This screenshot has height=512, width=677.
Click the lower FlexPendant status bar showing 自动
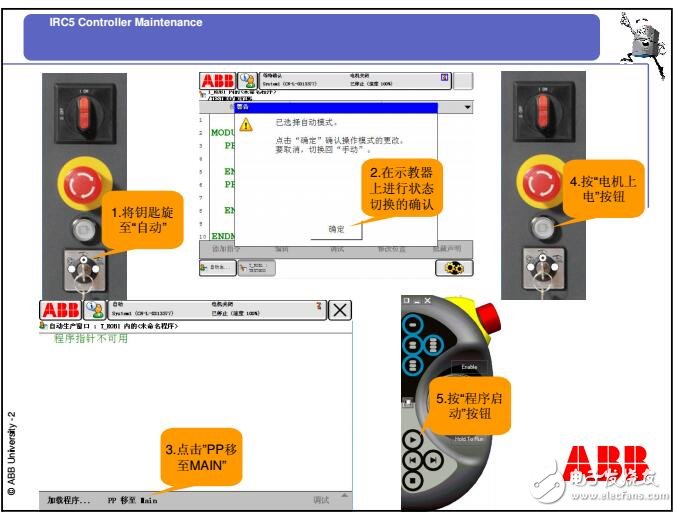click(217, 310)
